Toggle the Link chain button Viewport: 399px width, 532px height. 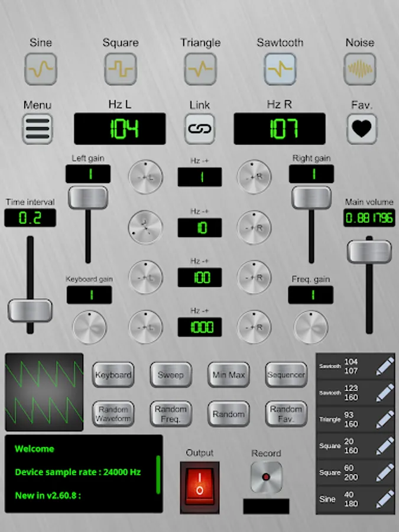(200, 129)
